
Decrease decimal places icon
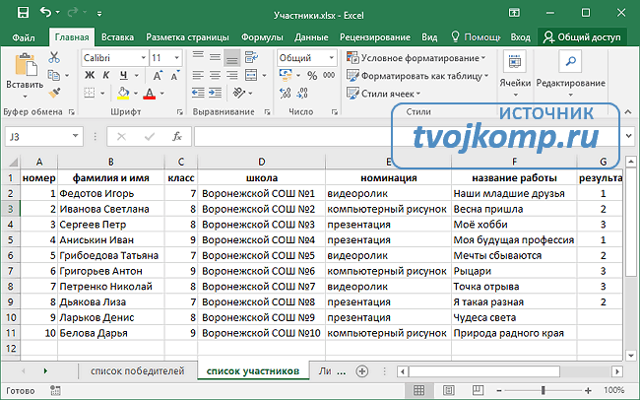click(x=302, y=93)
